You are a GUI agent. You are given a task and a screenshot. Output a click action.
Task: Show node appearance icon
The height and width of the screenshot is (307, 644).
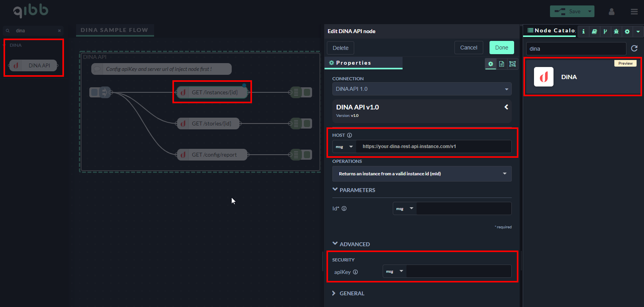click(x=513, y=64)
